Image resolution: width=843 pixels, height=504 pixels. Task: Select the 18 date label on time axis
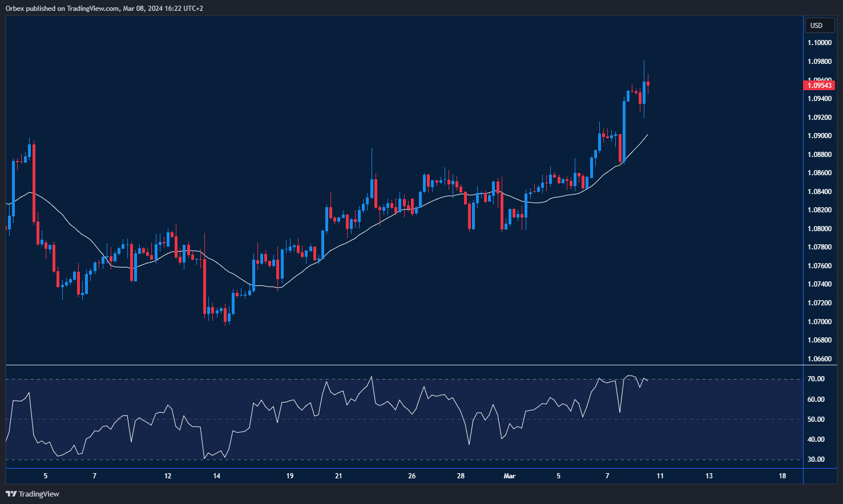point(782,476)
